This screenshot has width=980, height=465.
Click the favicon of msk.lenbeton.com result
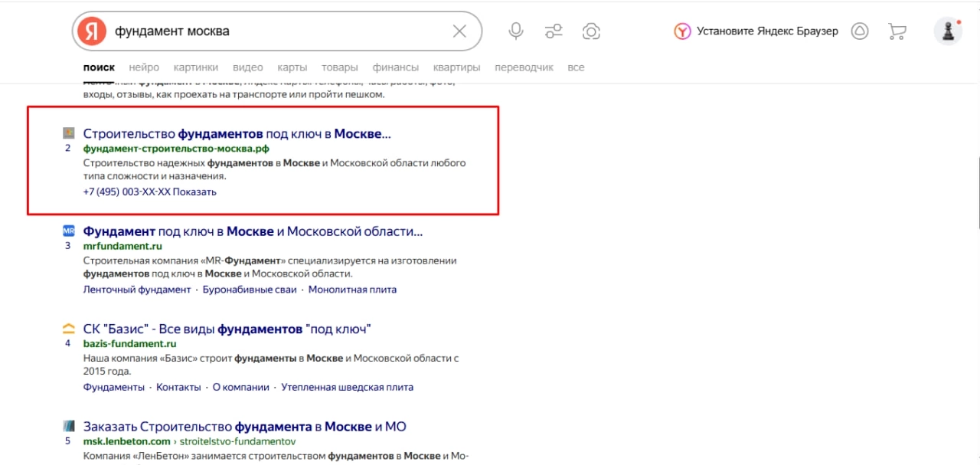coord(68,426)
